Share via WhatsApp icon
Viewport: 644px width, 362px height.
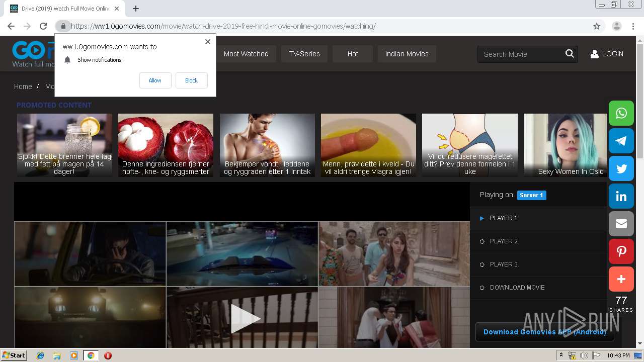pyautogui.click(x=621, y=113)
